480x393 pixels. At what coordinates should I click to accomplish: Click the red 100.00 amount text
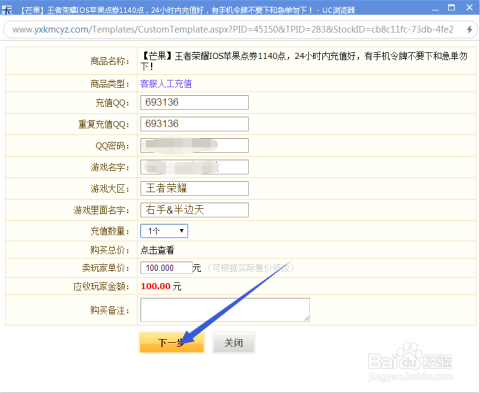pyautogui.click(x=156, y=286)
